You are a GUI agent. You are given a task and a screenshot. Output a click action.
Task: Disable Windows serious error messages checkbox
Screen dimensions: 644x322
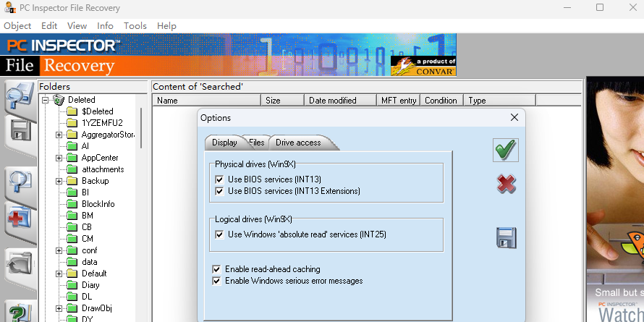(216, 281)
